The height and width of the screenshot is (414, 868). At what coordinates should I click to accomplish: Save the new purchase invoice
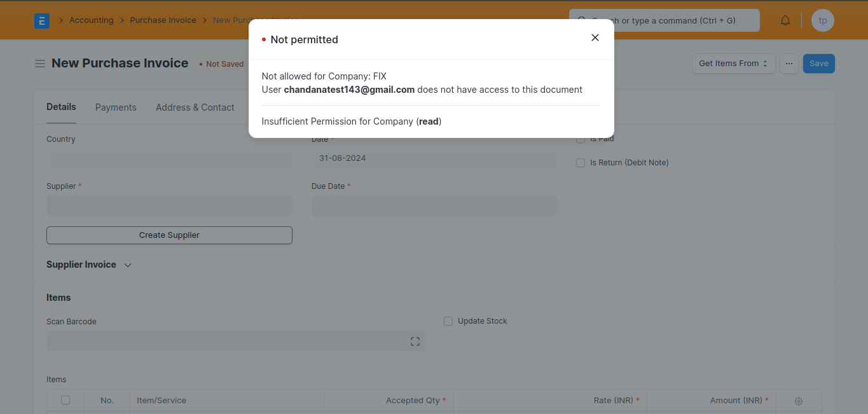click(818, 63)
